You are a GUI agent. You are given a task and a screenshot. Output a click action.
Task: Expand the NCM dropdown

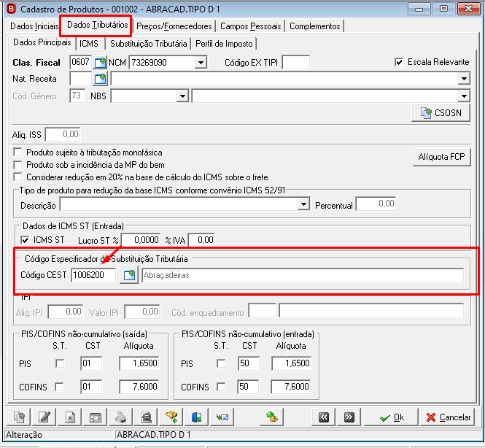(x=201, y=63)
